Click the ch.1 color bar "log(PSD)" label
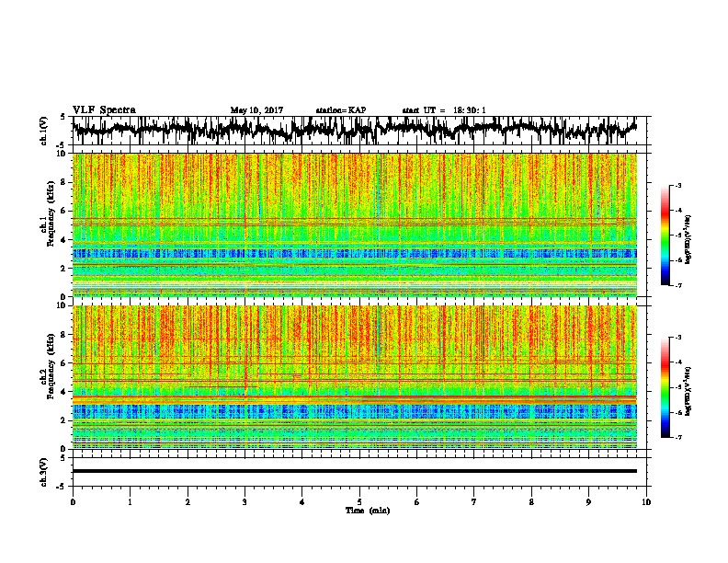The height and width of the screenshot is (563, 728). (x=688, y=239)
